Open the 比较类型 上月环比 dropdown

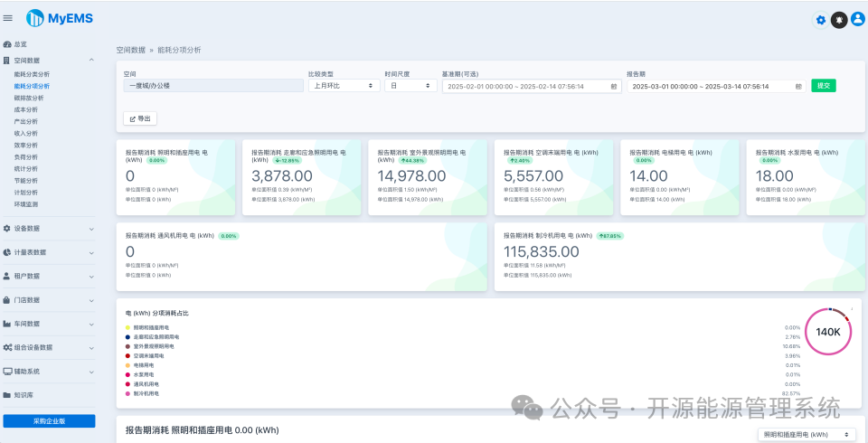coord(344,86)
